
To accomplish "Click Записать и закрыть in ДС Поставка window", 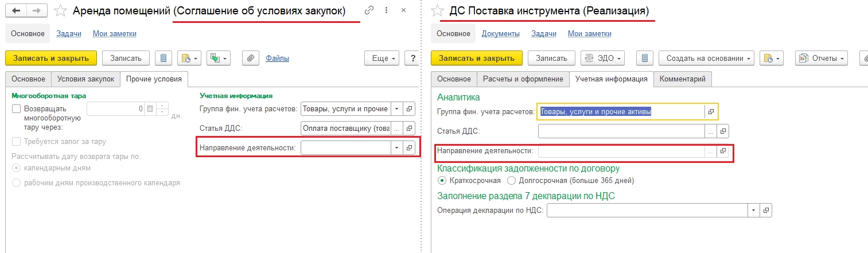I will pyautogui.click(x=477, y=58).
